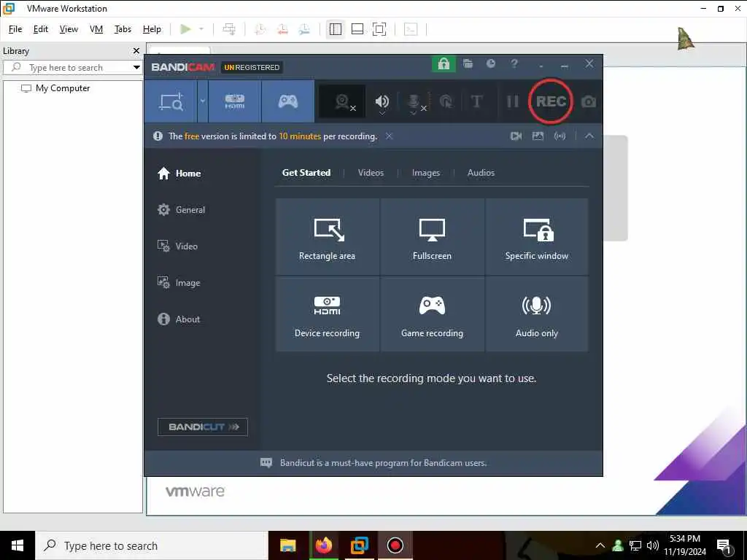Click the Bandicut must-have program message

click(x=383, y=463)
